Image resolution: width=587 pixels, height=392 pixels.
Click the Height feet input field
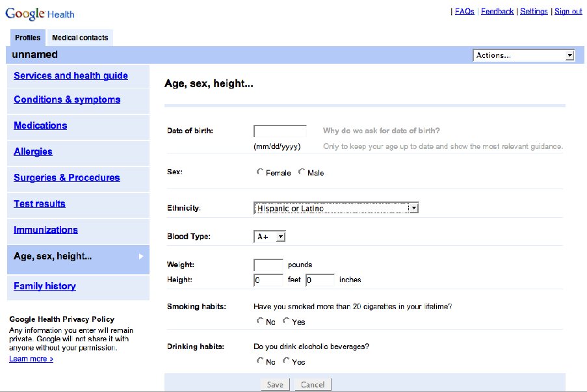[x=268, y=280]
